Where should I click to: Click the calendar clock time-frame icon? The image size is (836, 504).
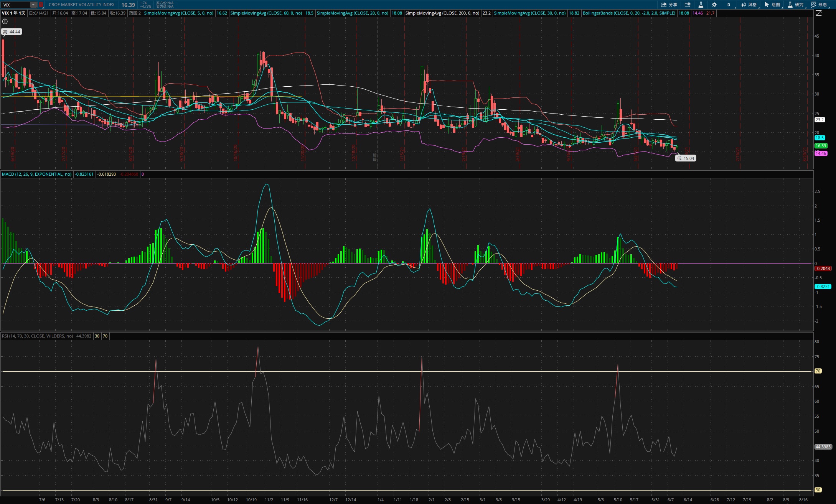(x=688, y=5)
